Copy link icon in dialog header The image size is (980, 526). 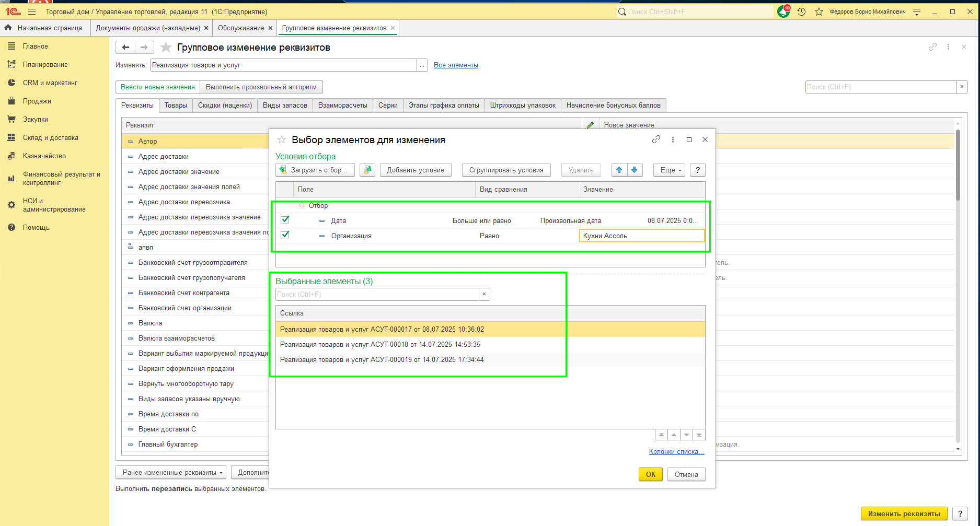[656, 139]
